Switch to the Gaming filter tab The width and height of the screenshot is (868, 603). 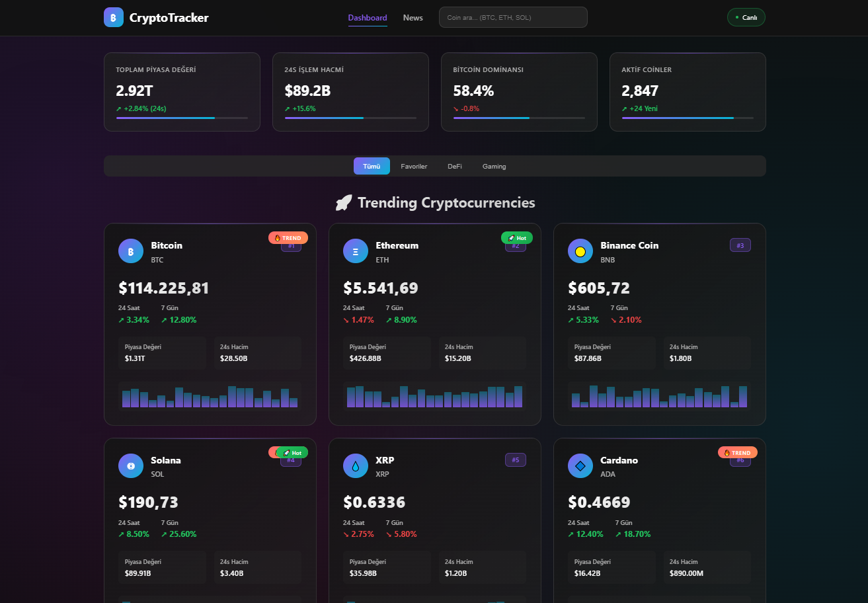click(494, 166)
